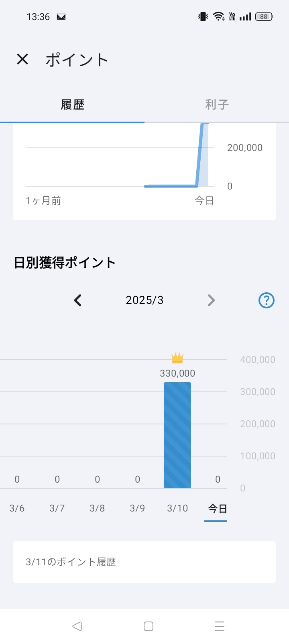The width and height of the screenshot is (289, 644).
Task: Close the ポイント screen with X
Action: coord(22,59)
